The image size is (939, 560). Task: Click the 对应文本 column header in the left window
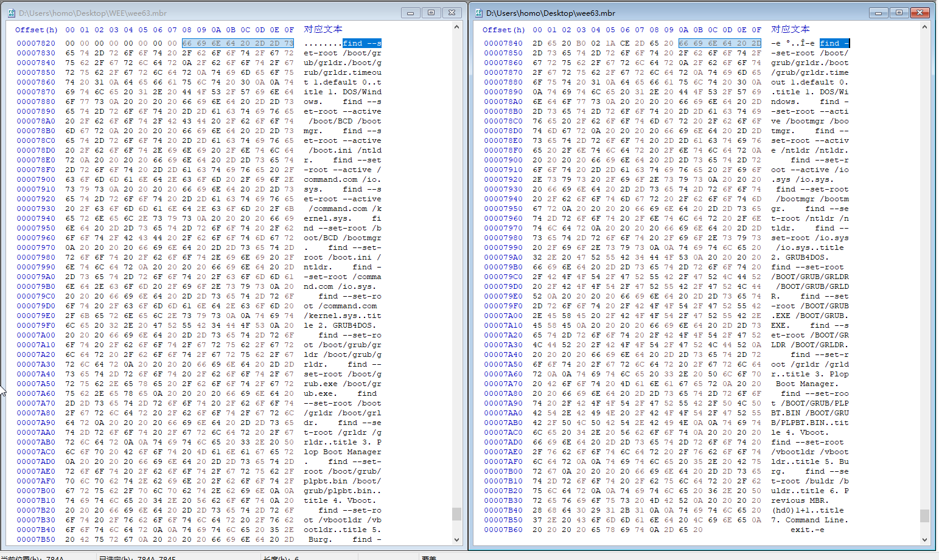(x=323, y=29)
